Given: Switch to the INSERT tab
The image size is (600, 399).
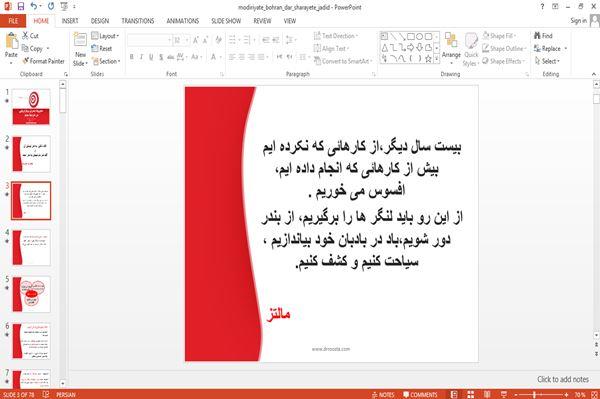Looking at the screenshot, I should [70, 21].
